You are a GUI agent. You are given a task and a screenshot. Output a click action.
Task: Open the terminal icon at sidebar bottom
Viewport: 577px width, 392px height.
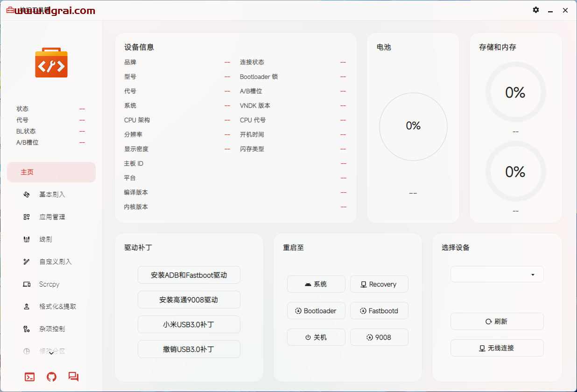pos(29,377)
